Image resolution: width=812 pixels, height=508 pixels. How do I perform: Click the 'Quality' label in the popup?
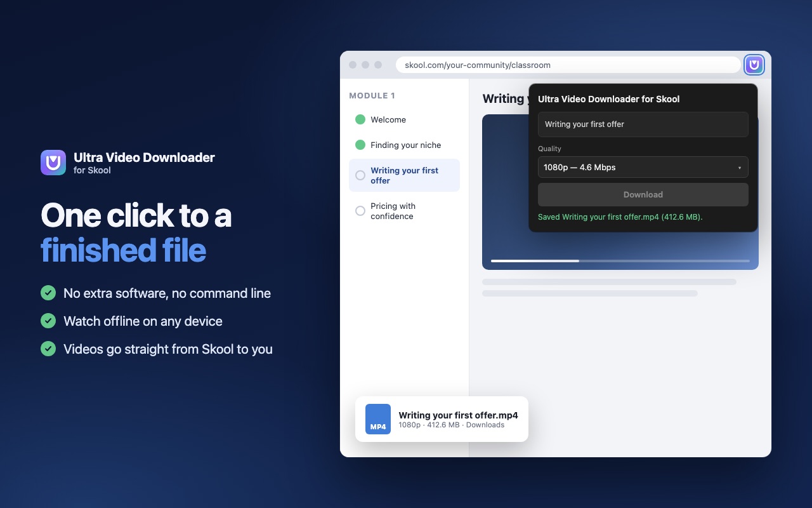pos(549,149)
